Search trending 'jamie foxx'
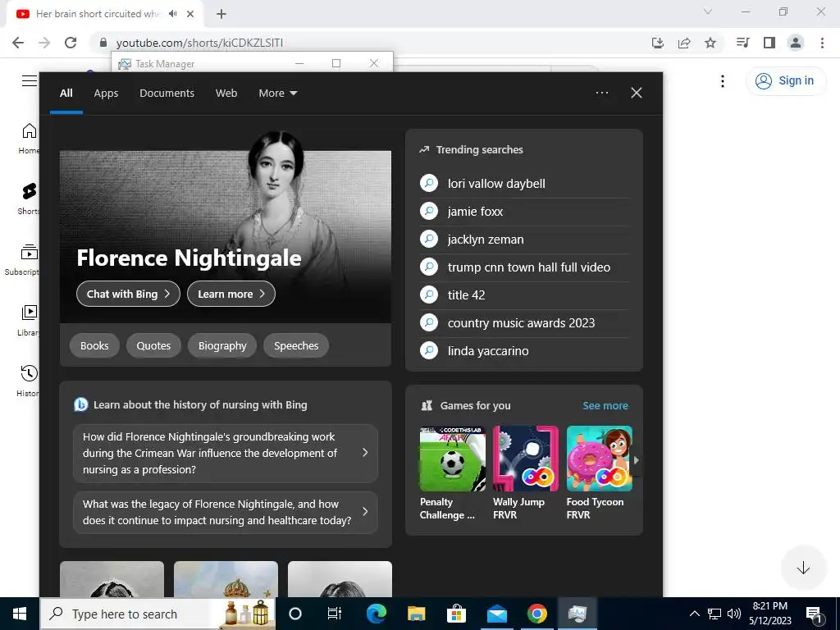Viewport: 840px width, 630px height. pyautogui.click(x=524, y=212)
